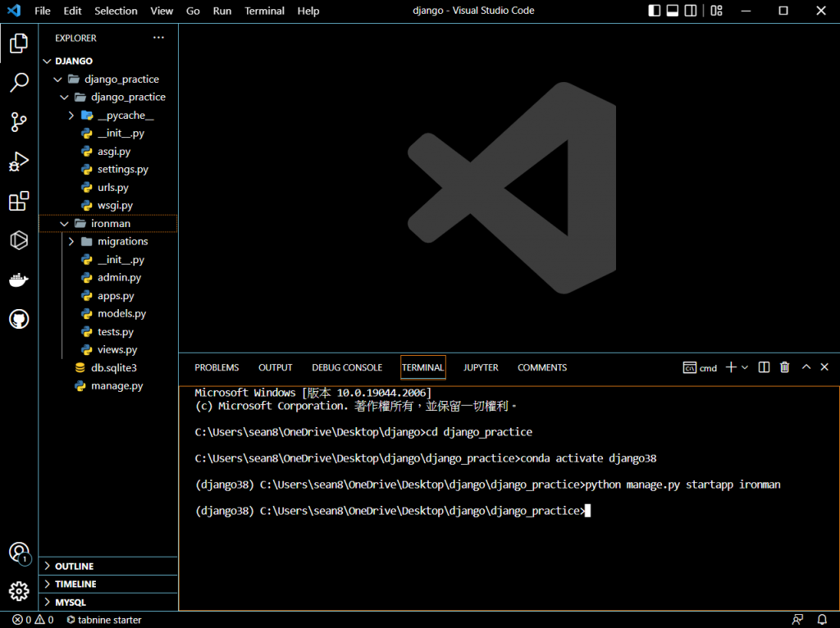Viewport: 840px width, 628px height.
Task: Click the VS Code logo in title bar
Action: pyautogui.click(x=15, y=10)
